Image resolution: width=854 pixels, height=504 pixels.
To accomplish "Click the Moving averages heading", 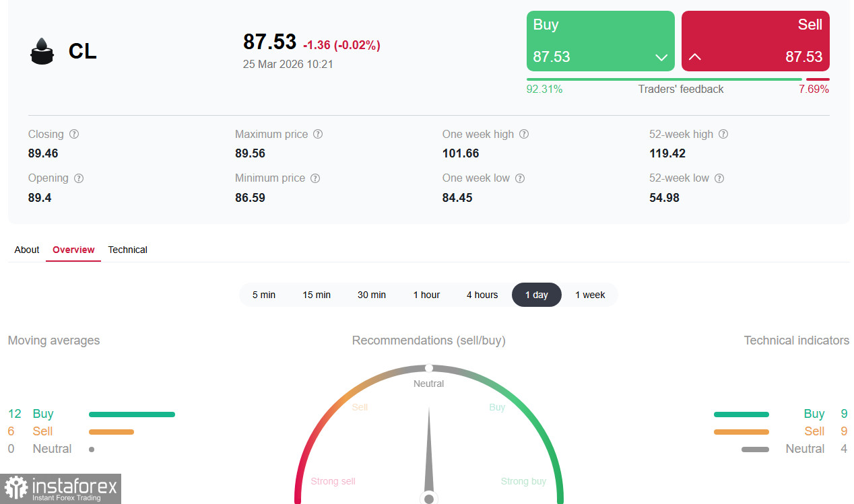I will [x=54, y=340].
